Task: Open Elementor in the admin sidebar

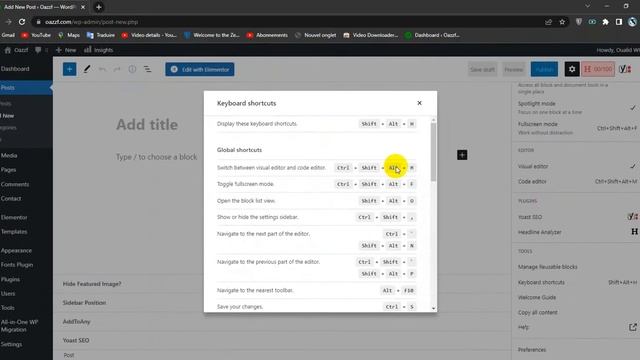Action: click(x=14, y=217)
